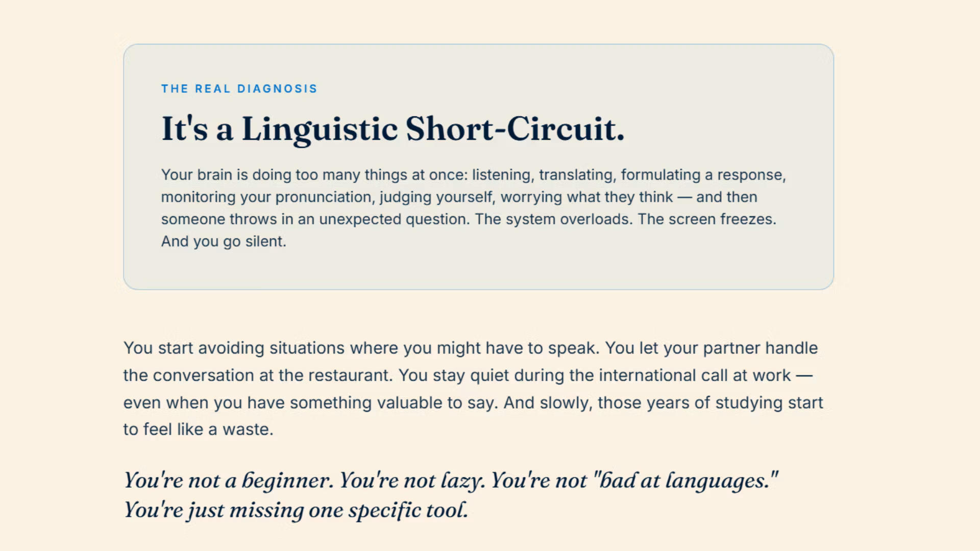This screenshot has height=551, width=980.
Task: Click the "It's a Linguistic Short-Circuit." heading
Action: coord(393,129)
